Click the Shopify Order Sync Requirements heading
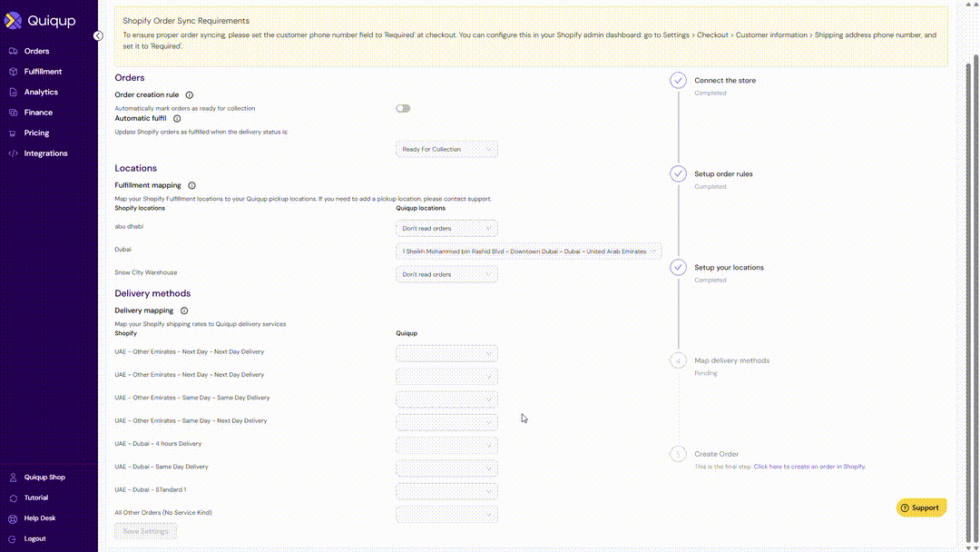 (186, 21)
